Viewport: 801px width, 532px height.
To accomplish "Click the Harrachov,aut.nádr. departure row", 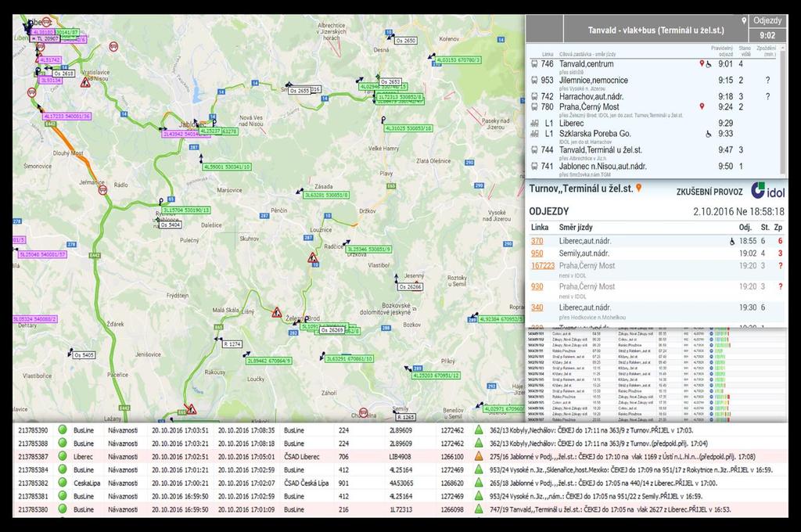I will tap(654, 96).
